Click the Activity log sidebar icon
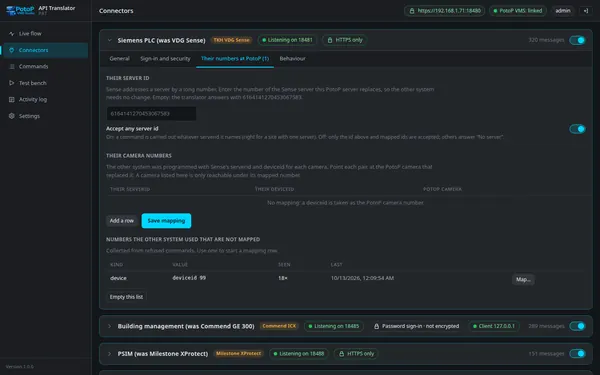 coord(11,99)
